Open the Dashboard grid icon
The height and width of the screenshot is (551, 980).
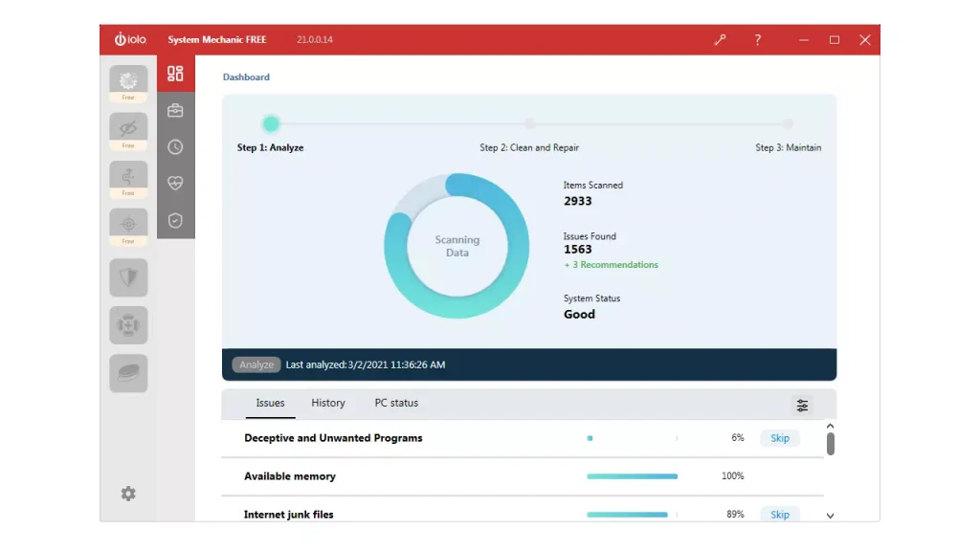[x=175, y=74]
